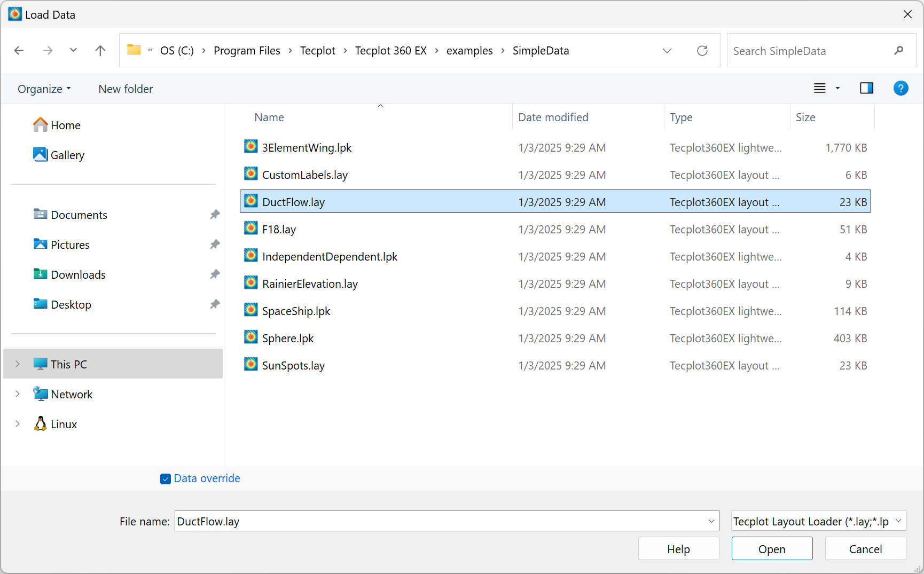Click New folder in the toolbar
This screenshot has width=924, height=574.
(x=126, y=89)
